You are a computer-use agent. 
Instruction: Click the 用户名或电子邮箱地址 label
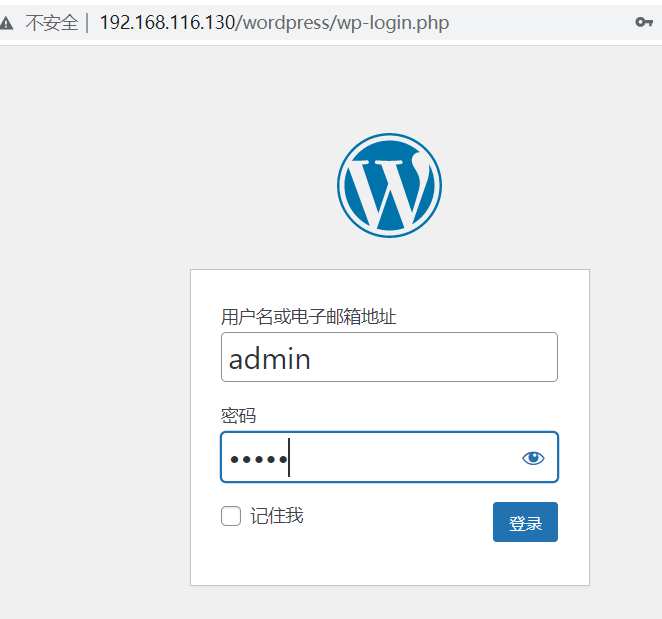click(309, 317)
